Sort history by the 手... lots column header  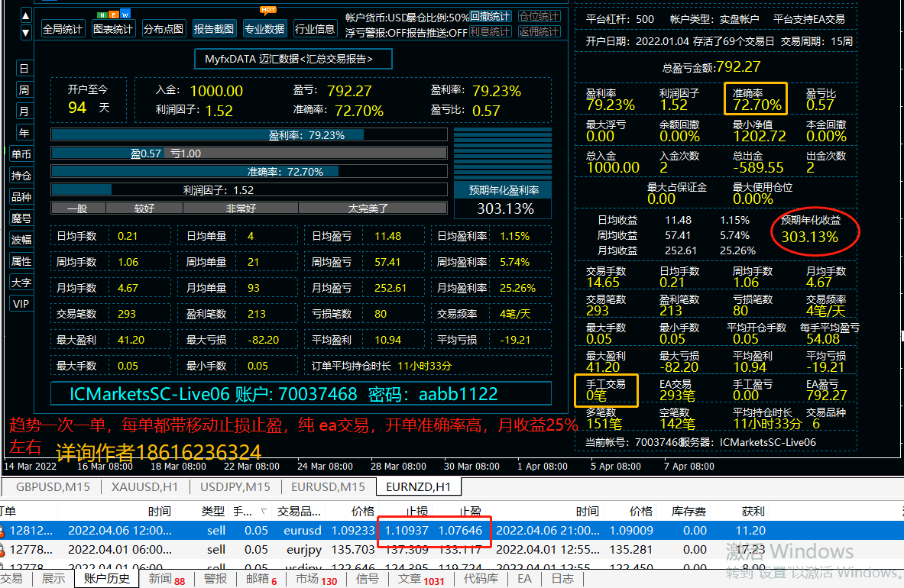[250, 511]
